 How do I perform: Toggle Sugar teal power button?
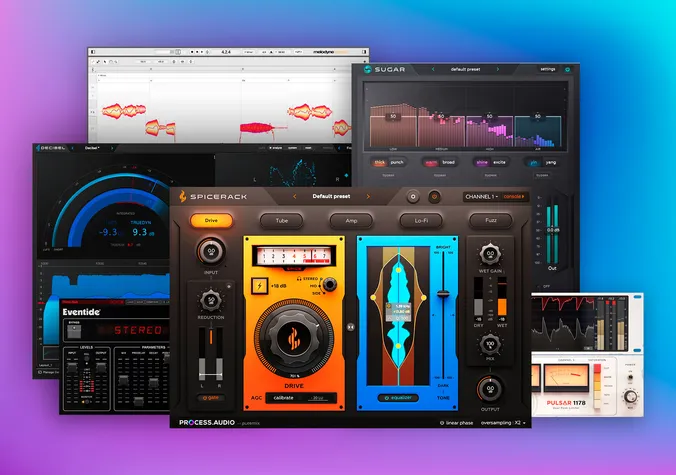(567, 69)
